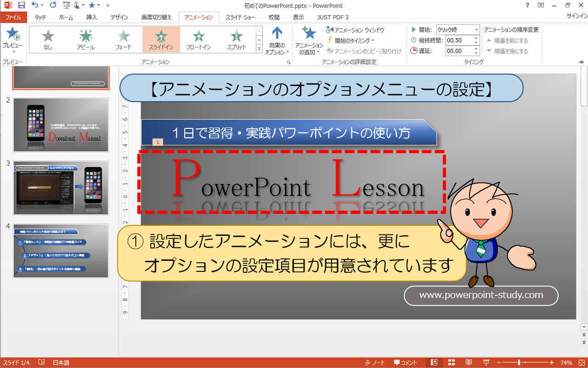Click the 日本語 language indicator
The height and width of the screenshot is (368, 588).
61,362
